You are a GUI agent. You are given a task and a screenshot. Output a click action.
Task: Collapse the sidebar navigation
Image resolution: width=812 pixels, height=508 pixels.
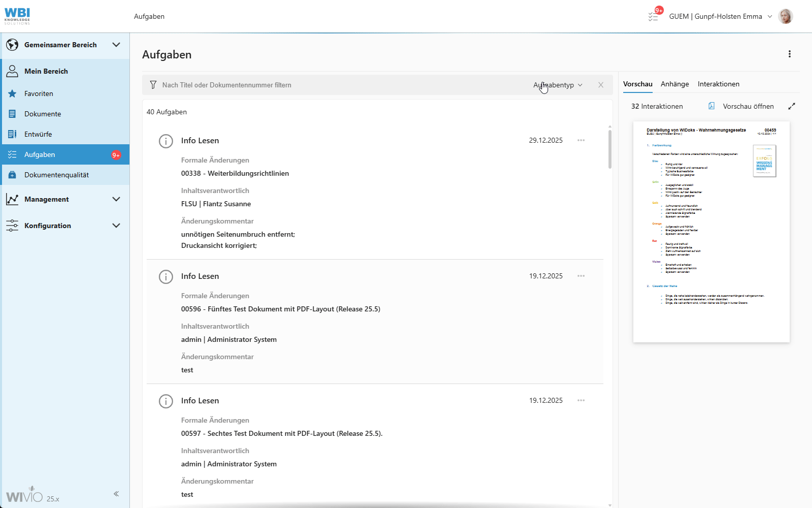pyautogui.click(x=116, y=494)
